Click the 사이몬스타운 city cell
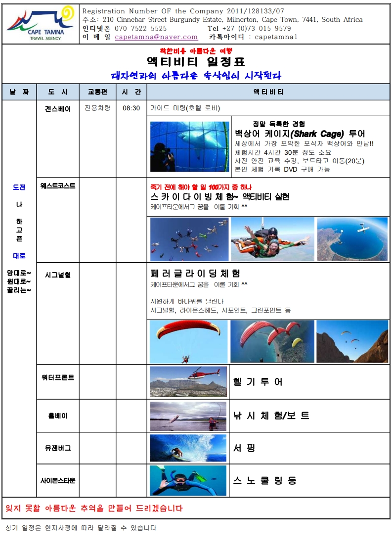The height and width of the screenshot is (555, 392). click(58, 480)
